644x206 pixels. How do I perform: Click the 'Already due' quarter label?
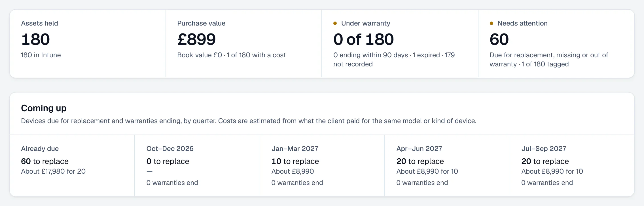pos(40,149)
